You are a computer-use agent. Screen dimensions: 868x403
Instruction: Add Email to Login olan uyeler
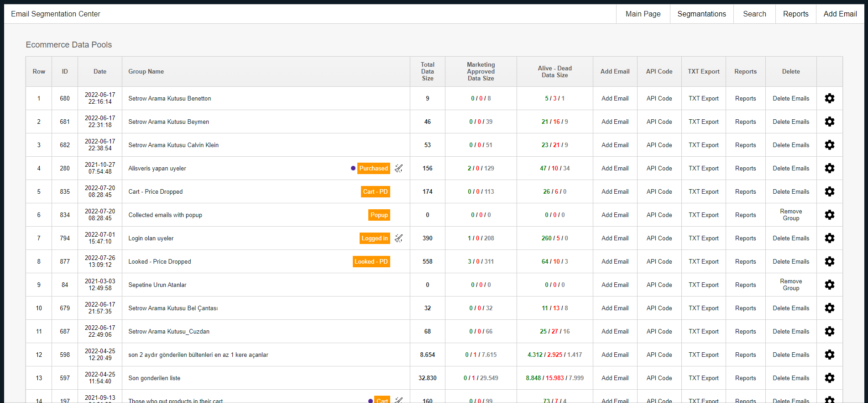[x=615, y=238]
